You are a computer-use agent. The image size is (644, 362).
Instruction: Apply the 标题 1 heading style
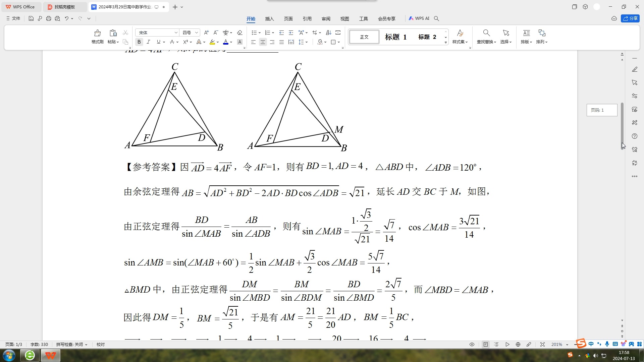click(x=396, y=37)
